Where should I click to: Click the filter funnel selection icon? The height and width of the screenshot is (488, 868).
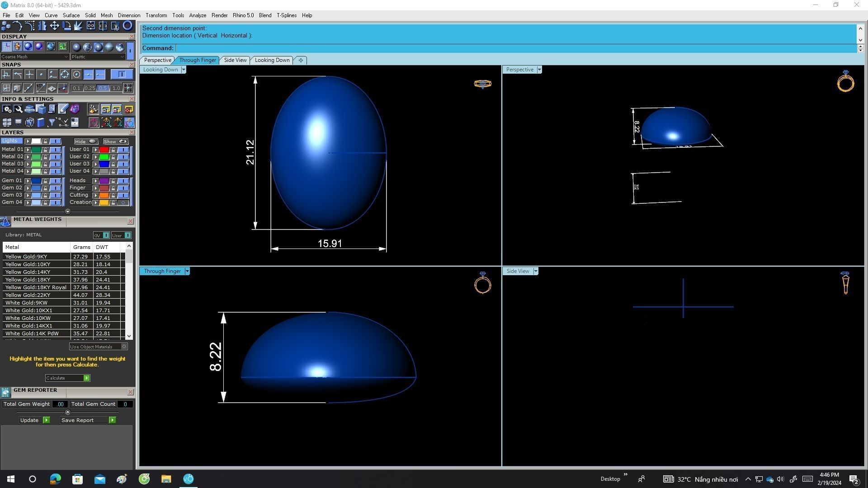click(x=52, y=122)
